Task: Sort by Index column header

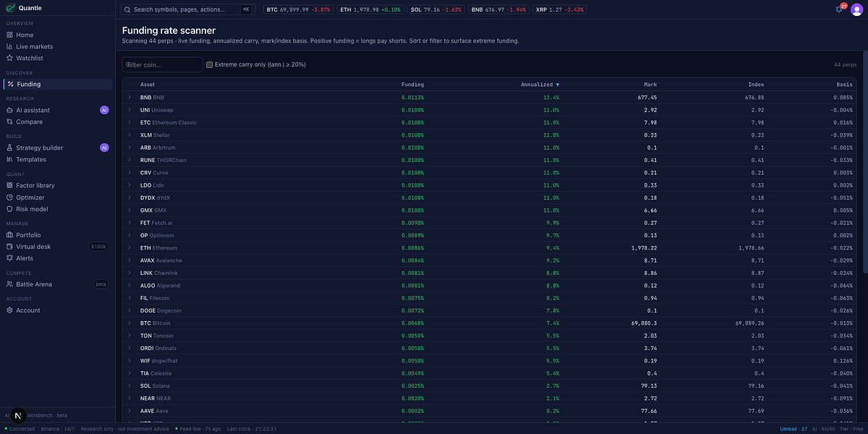Action: click(756, 85)
